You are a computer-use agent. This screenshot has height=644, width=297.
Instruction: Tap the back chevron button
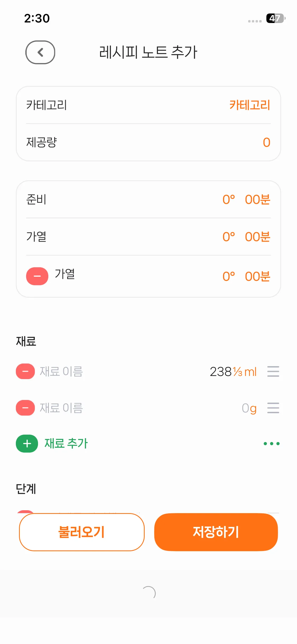40,52
